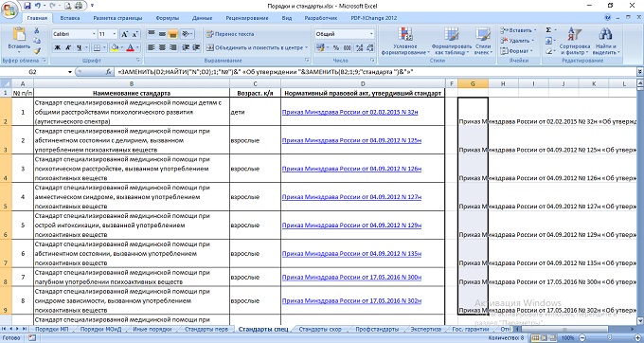Quick print using the printer icon
Viewport: 644px width, 343px height.
79,6
